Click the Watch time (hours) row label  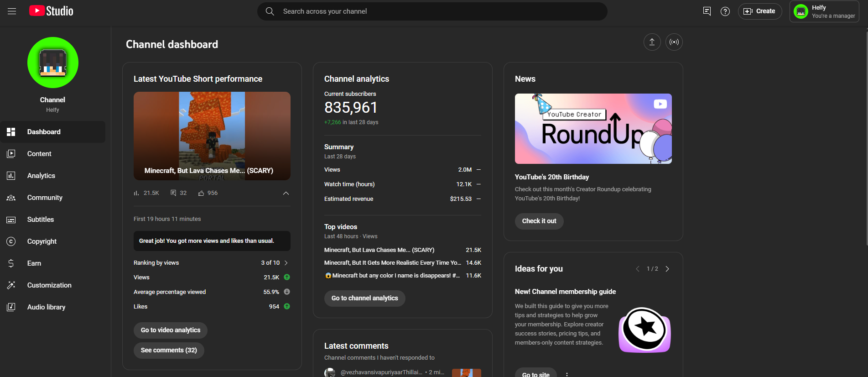pyautogui.click(x=349, y=184)
